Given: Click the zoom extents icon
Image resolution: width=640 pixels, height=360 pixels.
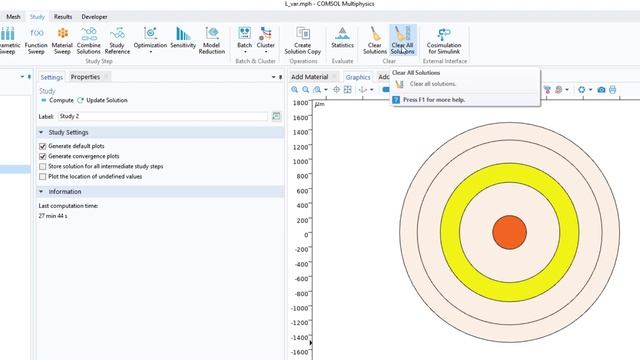Looking at the screenshot, I should 348,90.
